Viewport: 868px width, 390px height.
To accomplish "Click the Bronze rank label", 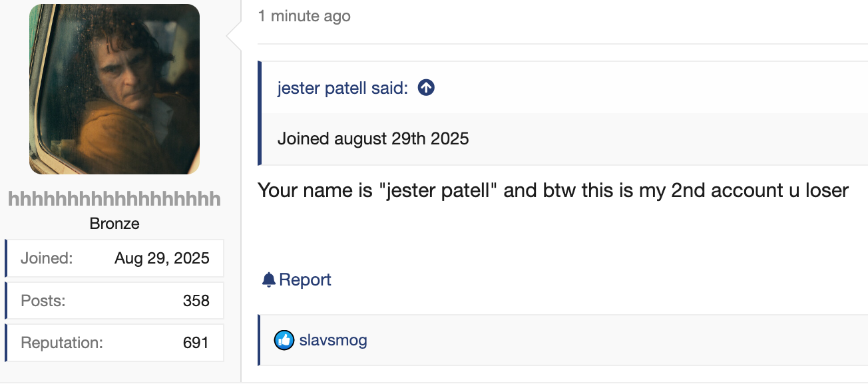I will pos(114,224).
